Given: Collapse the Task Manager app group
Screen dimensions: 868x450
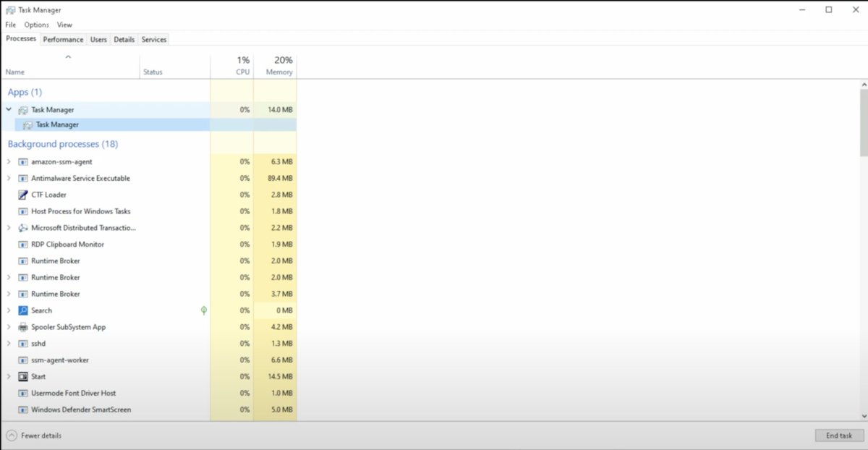Looking at the screenshot, I should pyautogui.click(x=9, y=110).
